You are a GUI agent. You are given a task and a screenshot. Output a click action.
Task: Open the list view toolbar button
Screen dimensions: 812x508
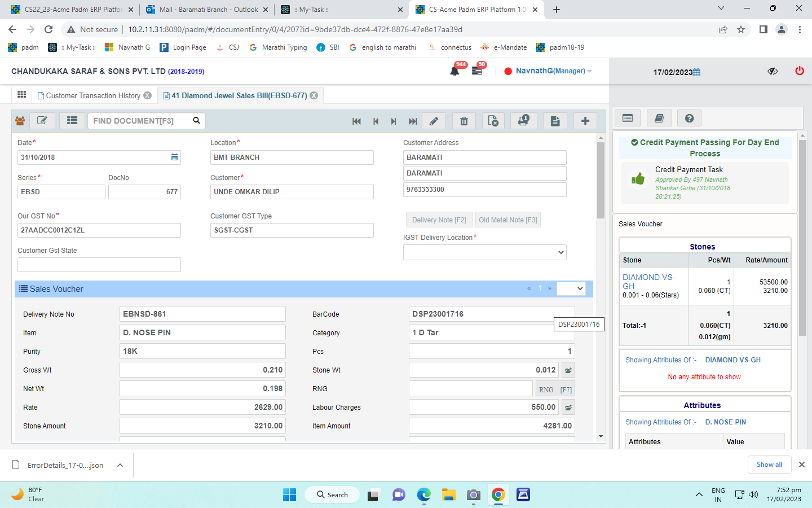[72, 120]
